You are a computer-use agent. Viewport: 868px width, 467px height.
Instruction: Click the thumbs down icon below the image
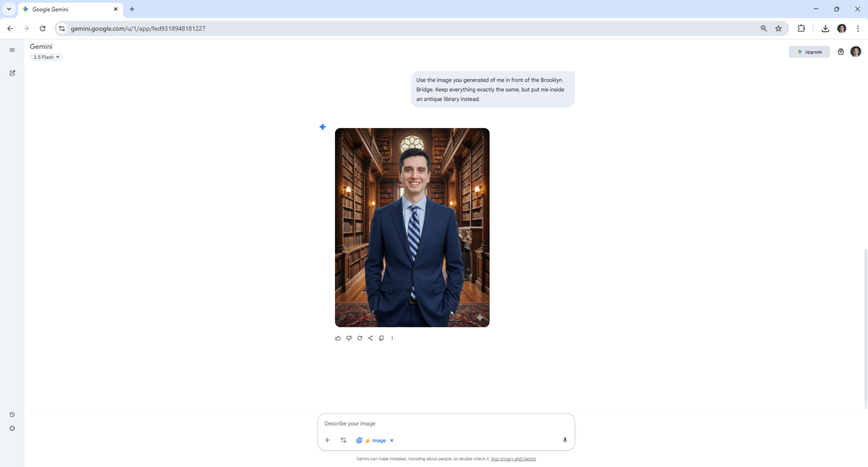point(349,338)
